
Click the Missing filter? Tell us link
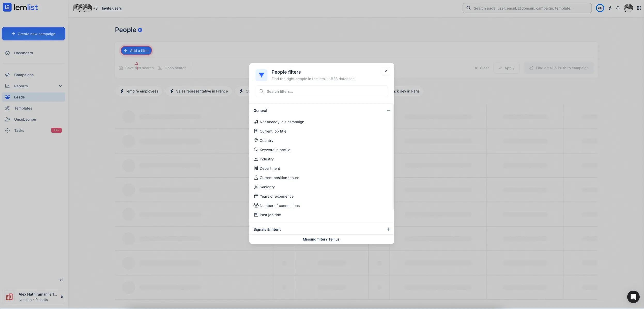321,239
